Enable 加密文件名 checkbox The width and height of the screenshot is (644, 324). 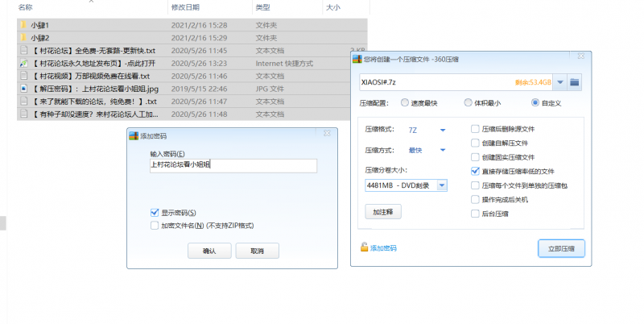point(155,226)
